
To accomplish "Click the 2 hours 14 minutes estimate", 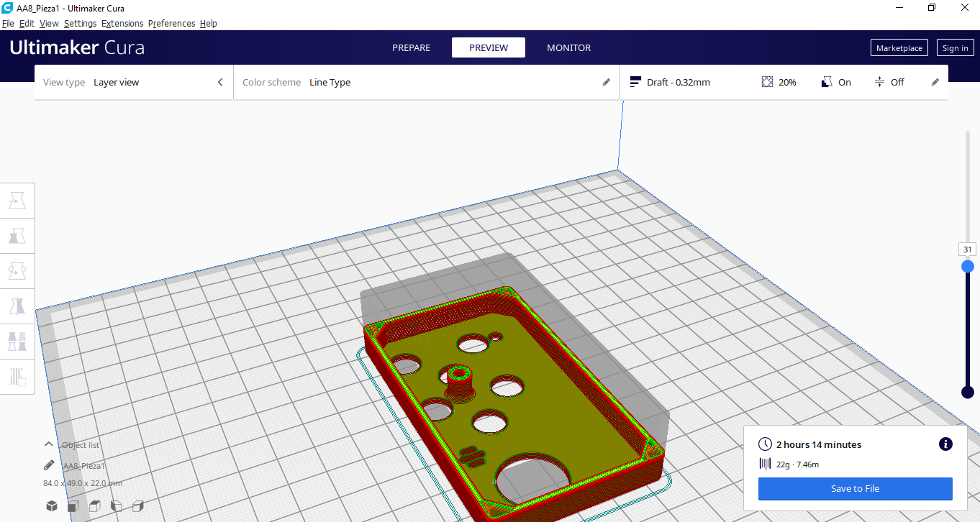I will click(819, 444).
